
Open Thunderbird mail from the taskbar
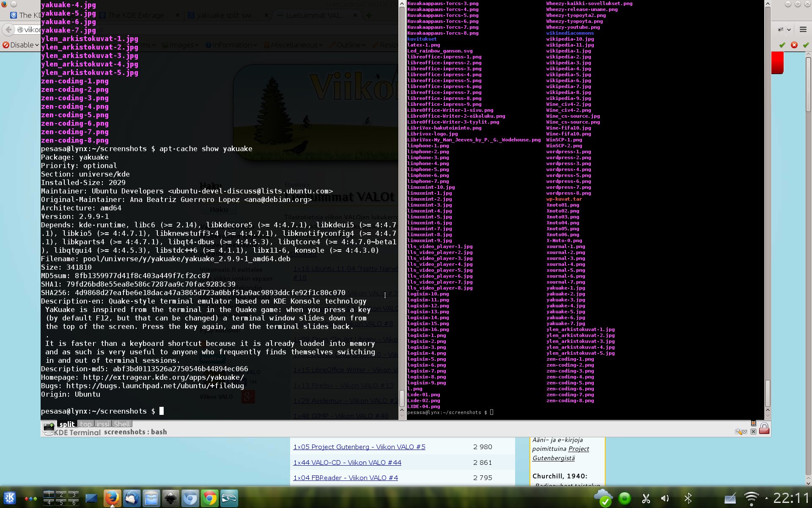132,498
